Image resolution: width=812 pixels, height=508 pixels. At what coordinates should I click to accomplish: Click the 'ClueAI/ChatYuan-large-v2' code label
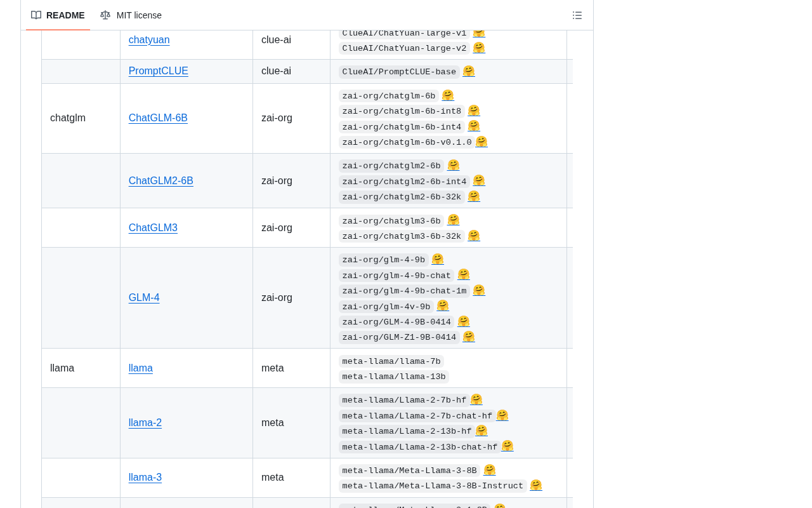(x=404, y=48)
